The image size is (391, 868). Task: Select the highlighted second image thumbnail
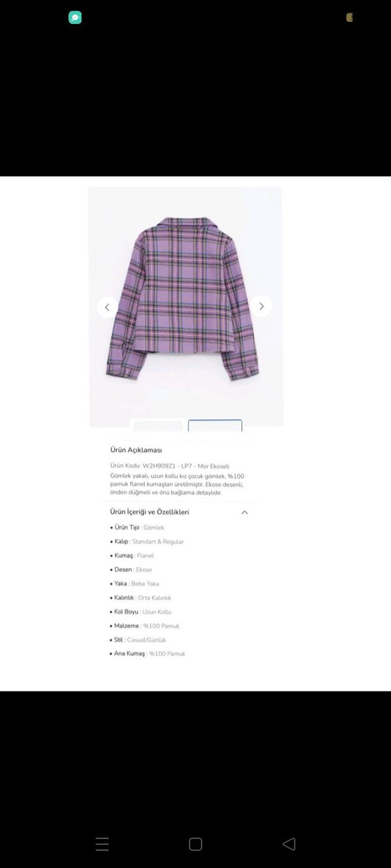coord(215,425)
